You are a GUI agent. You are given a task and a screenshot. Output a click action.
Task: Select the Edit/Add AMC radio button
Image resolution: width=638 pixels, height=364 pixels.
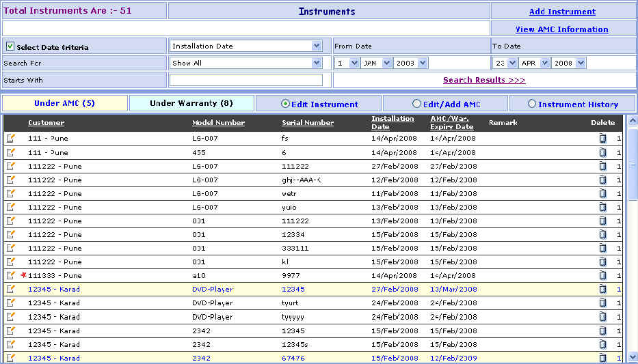pos(416,104)
